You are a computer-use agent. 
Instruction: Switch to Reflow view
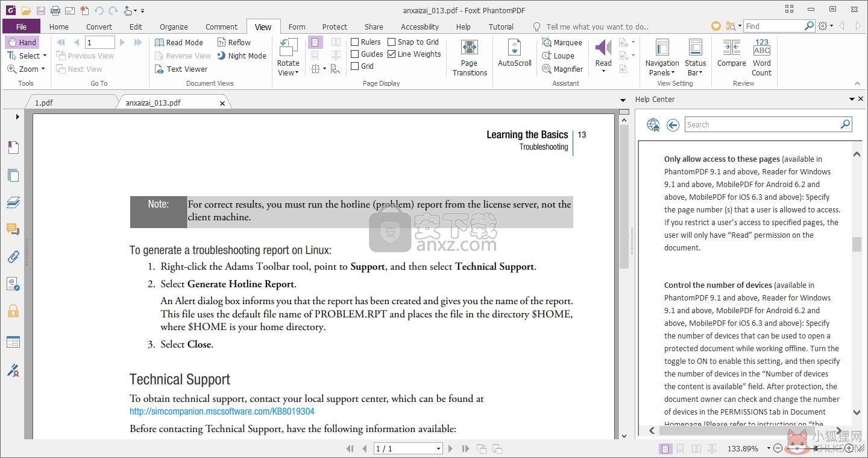tap(233, 42)
